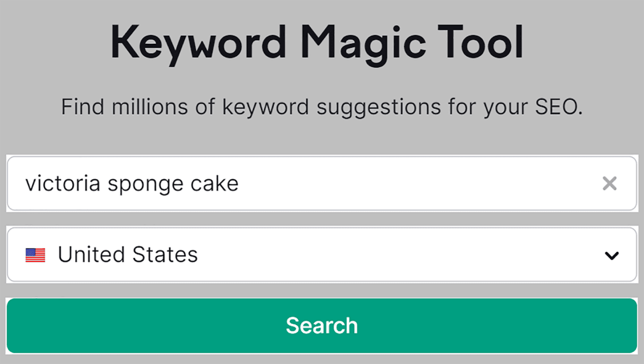Start the keyword search for victoria sponge cake
644x364 pixels.
tap(322, 326)
